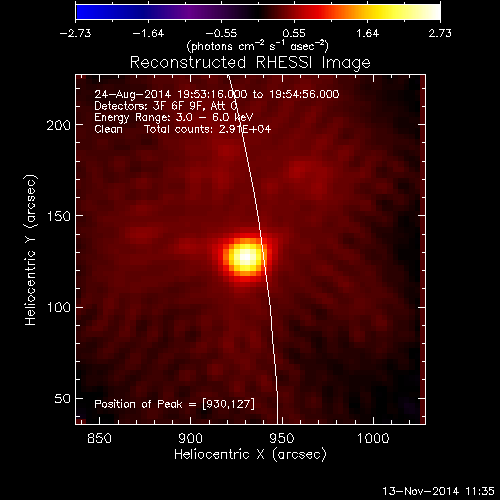The height and width of the screenshot is (500, 500).
Task: Click the X axis tick label 850
Action: (x=99, y=438)
